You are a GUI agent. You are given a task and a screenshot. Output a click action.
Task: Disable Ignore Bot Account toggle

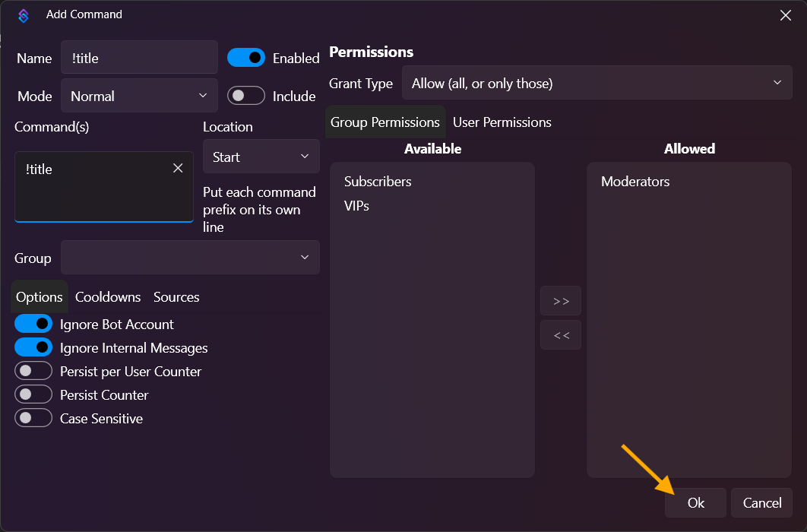click(33, 324)
